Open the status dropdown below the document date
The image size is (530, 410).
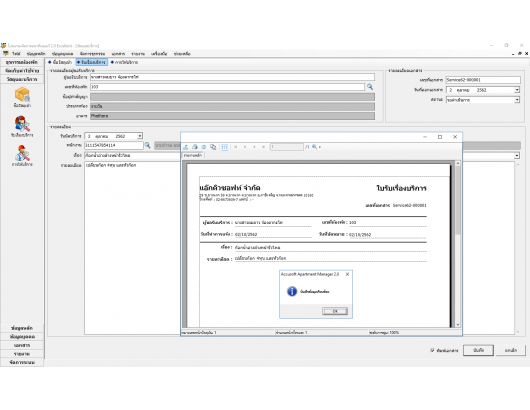(517, 100)
